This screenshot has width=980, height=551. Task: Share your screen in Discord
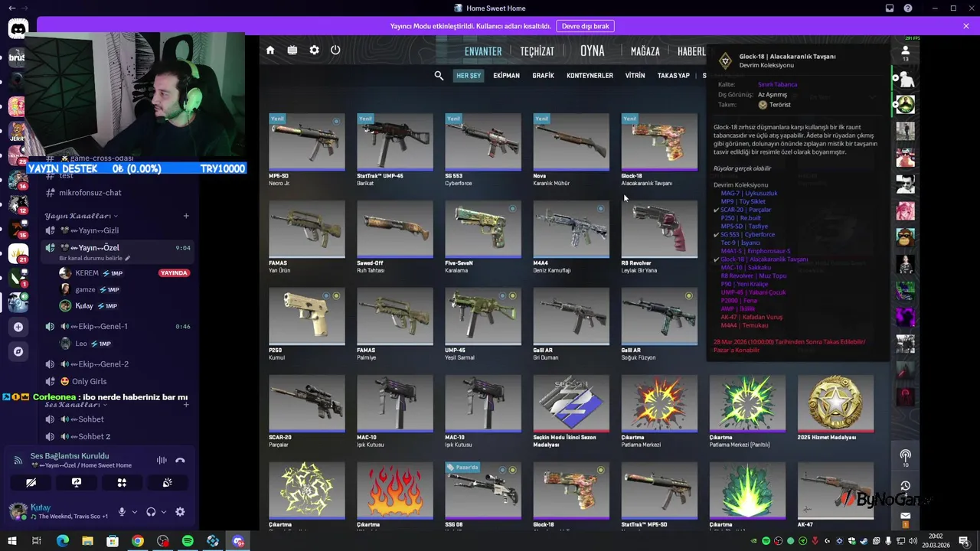click(x=77, y=483)
